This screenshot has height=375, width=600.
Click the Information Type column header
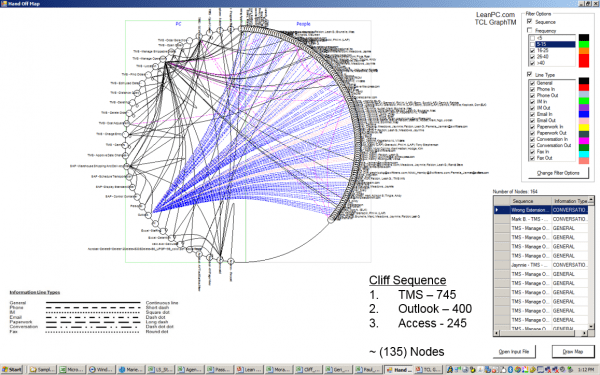point(570,201)
